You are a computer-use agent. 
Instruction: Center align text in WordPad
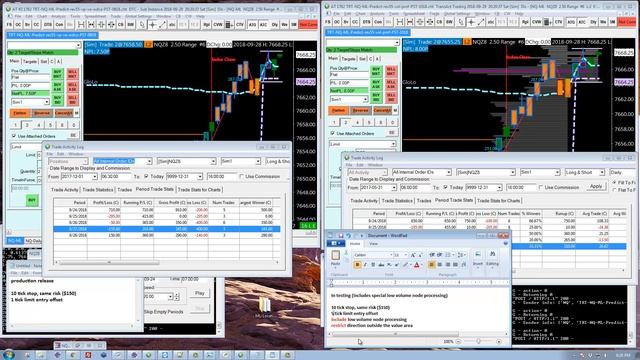pos(440,265)
